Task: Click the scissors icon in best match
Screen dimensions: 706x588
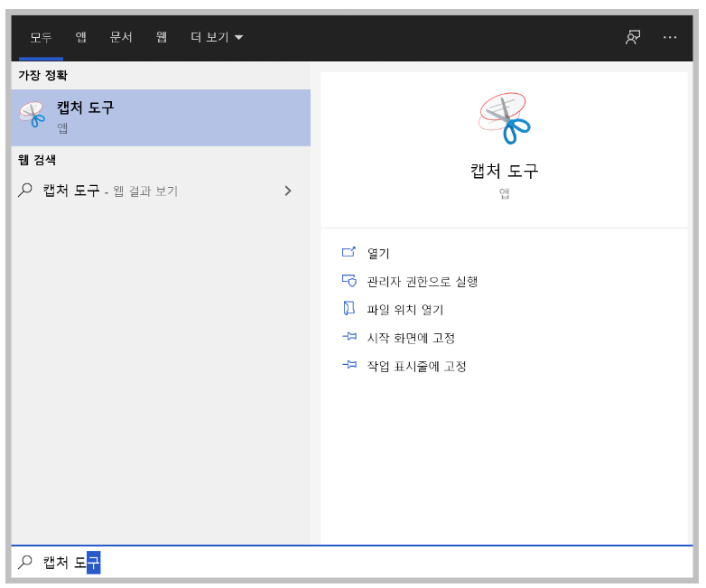Action: [x=32, y=115]
